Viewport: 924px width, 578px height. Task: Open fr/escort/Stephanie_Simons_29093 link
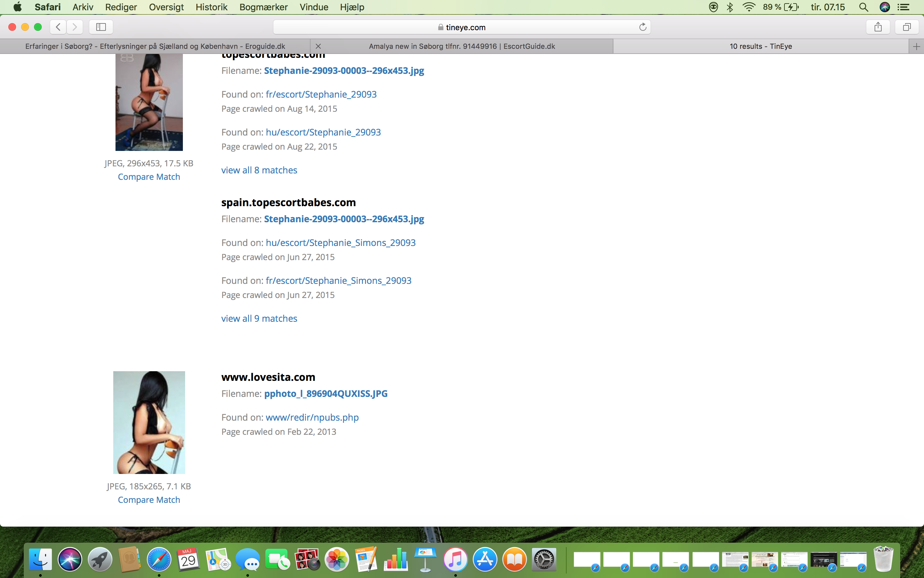click(x=338, y=280)
